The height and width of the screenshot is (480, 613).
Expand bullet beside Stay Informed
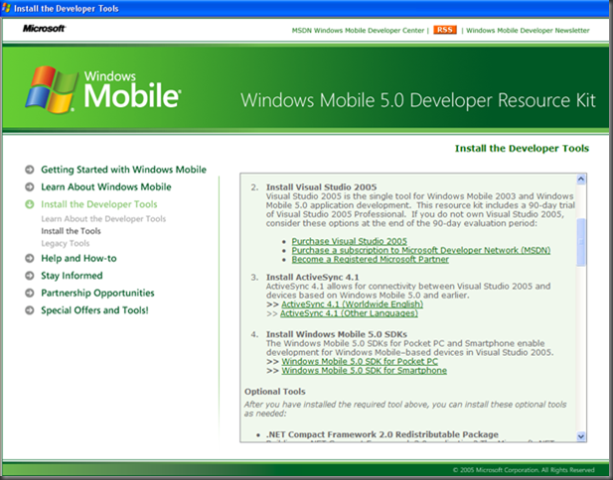[30, 276]
